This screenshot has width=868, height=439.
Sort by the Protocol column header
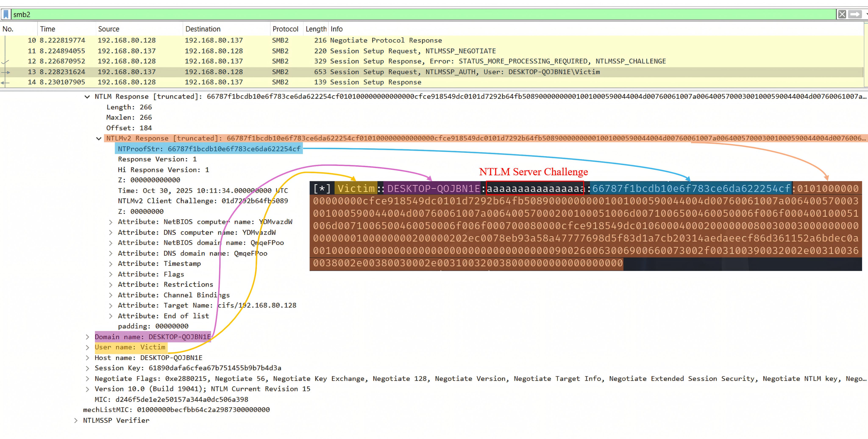pos(285,29)
